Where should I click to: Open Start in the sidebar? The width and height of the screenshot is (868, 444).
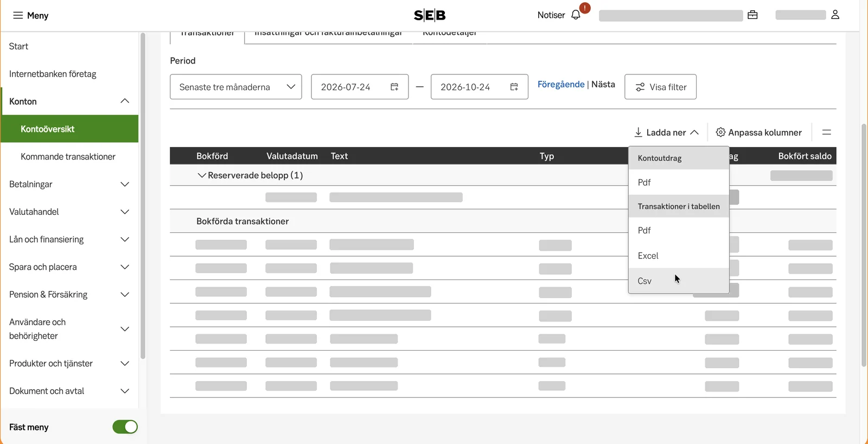(x=19, y=46)
